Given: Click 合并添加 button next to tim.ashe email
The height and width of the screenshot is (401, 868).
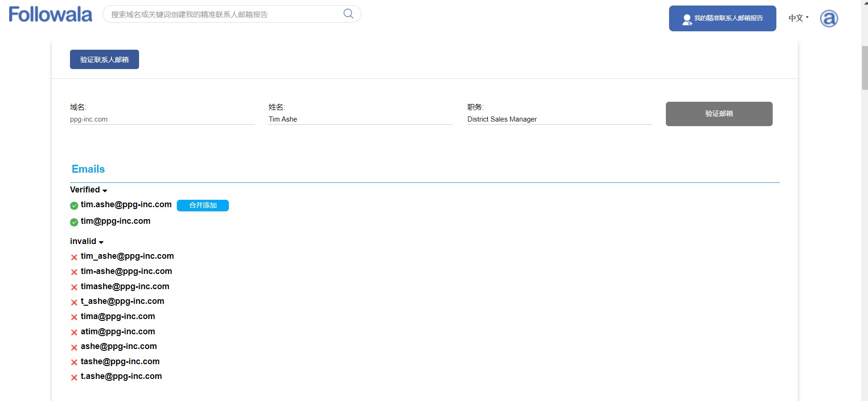Looking at the screenshot, I should [203, 205].
